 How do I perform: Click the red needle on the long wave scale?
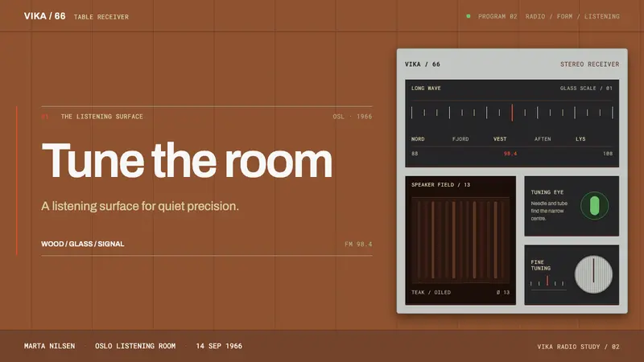pos(512,113)
